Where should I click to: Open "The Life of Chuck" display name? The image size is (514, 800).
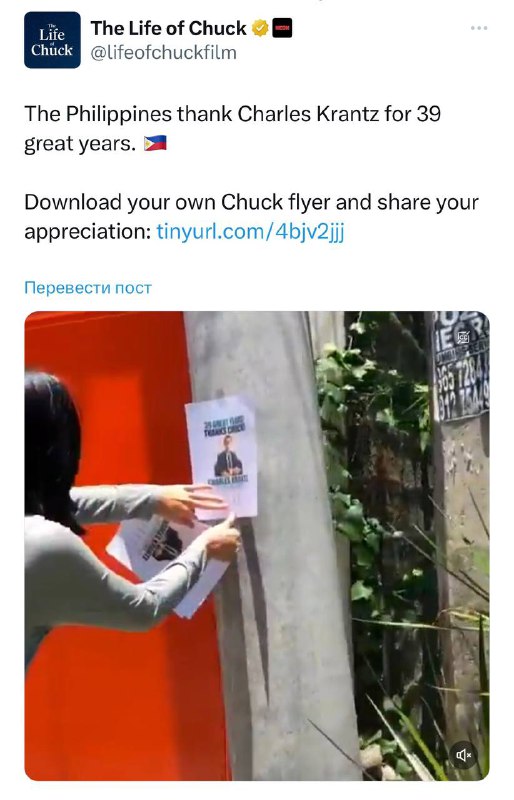(x=168, y=28)
